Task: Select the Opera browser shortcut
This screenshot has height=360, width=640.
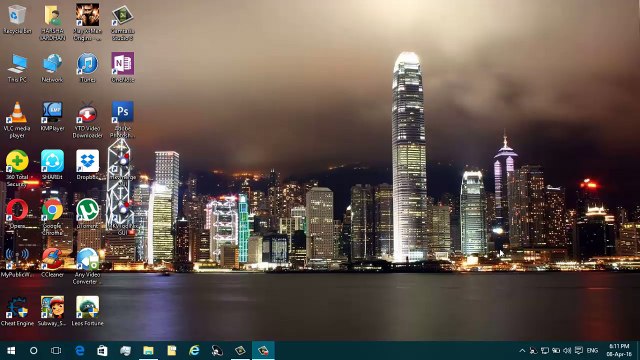Action: (x=17, y=214)
